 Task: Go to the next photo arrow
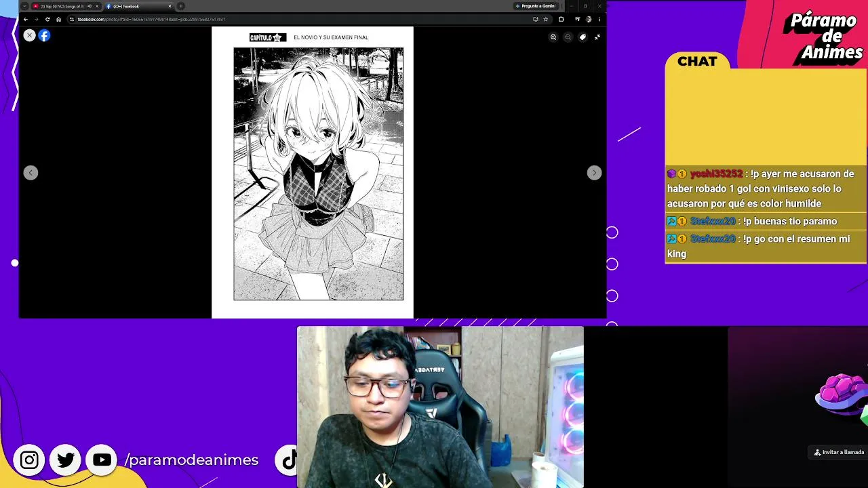[x=594, y=173]
